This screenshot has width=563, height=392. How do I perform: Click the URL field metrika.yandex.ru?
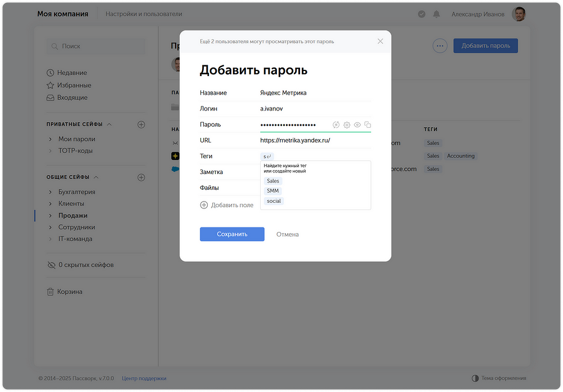click(315, 140)
